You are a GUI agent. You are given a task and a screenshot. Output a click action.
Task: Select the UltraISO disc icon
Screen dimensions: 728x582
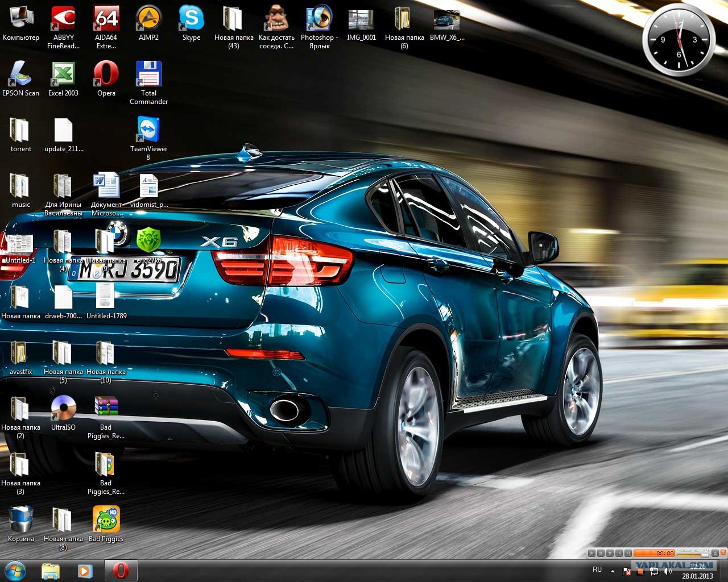[x=63, y=408]
